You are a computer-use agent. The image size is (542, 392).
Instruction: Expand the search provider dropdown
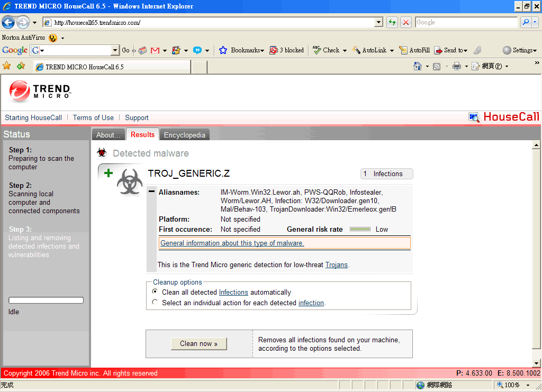pyautogui.click(x=535, y=22)
